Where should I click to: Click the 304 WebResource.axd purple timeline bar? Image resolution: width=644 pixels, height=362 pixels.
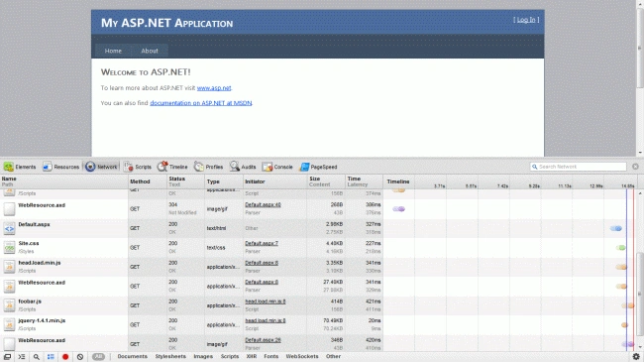click(x=399, y=209)
